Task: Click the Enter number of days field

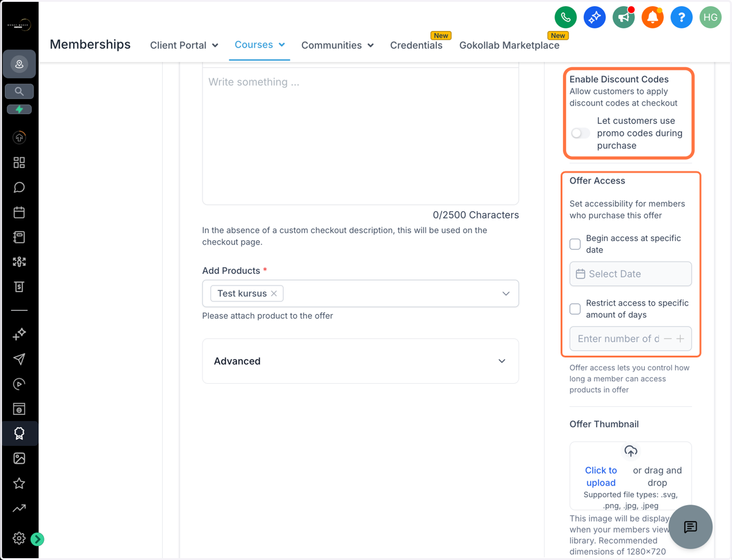Action: [x=631, y=339]
